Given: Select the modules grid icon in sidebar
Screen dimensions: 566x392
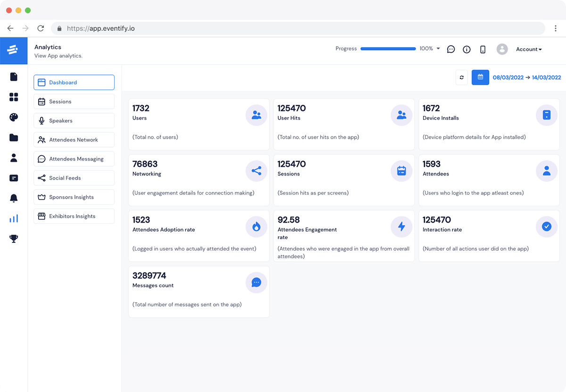Looking at the screenshot, I should [14, 97].
